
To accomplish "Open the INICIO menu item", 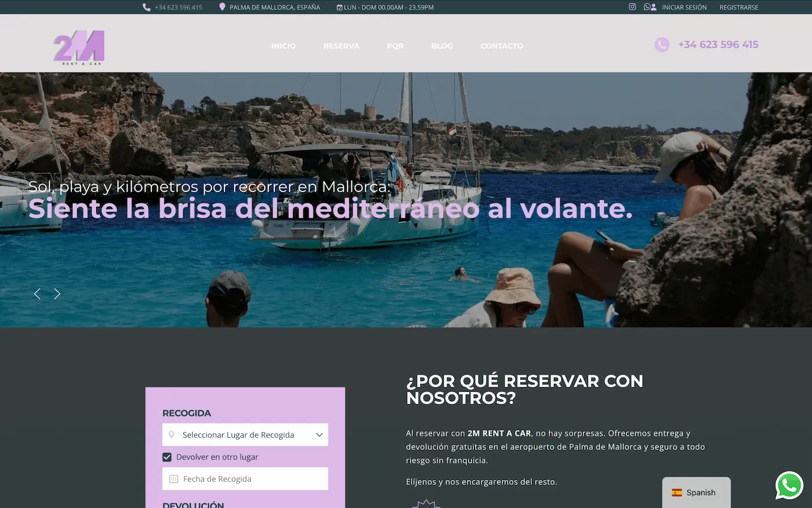I will point(284,46).
